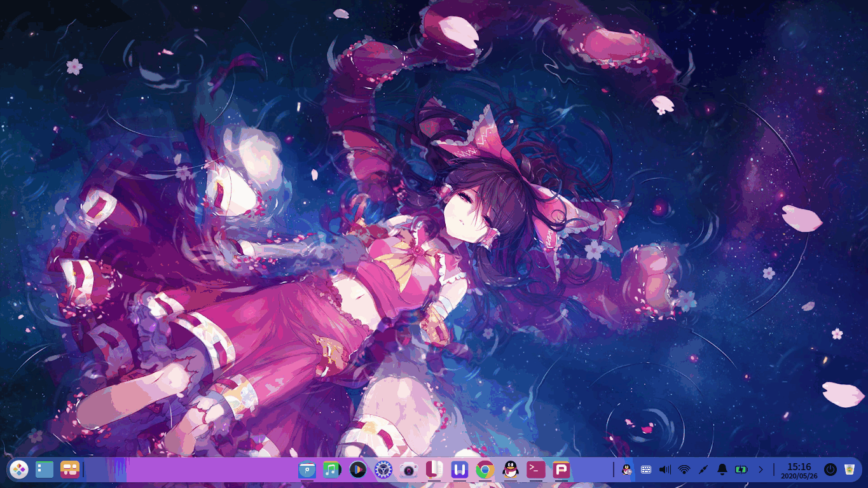Launch the Music player app

click(x=332, y=470)
